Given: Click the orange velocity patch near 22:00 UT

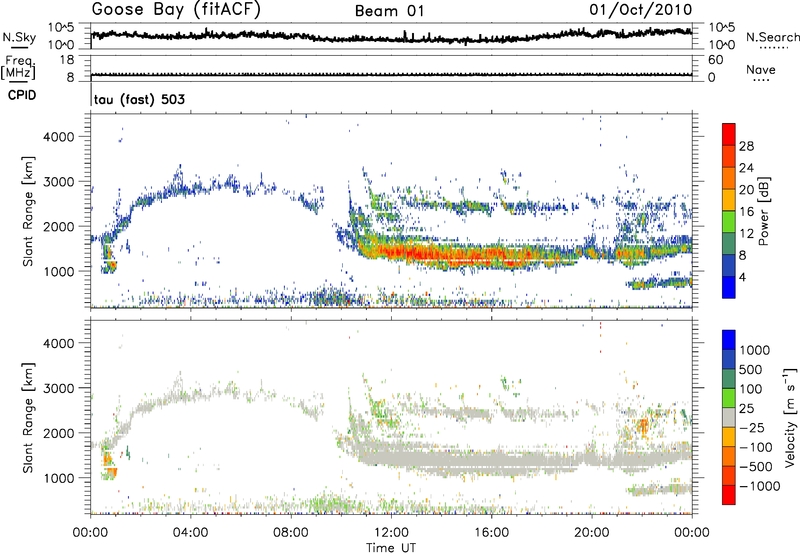Looking at the screenshot, I should pyautogui.click(x=642, y=424).
